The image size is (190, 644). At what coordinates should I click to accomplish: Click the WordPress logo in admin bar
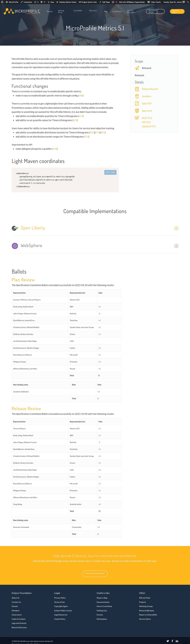point(2,2)
